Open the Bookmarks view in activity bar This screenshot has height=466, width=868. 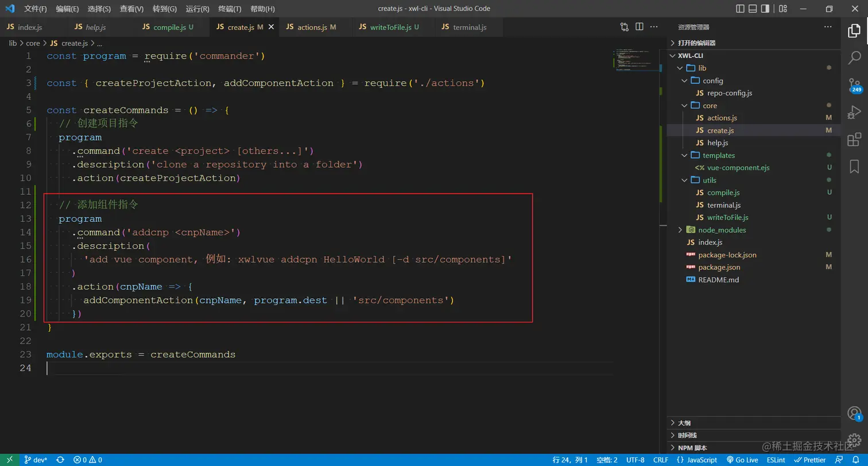click(x=854, y=166)
